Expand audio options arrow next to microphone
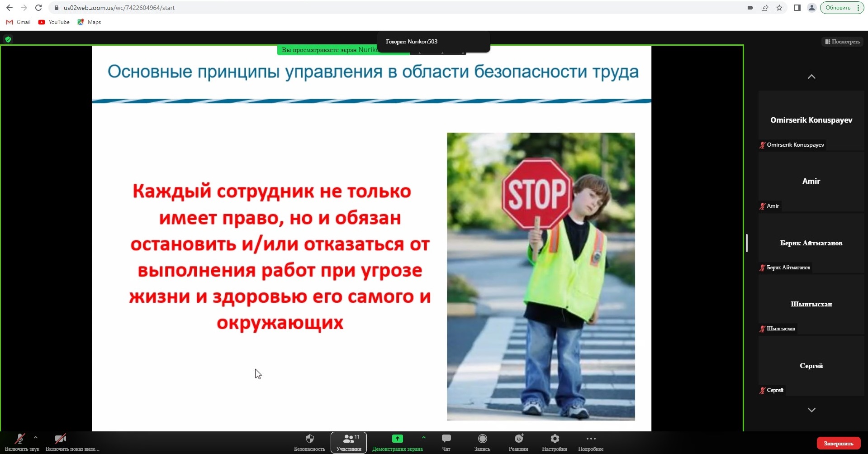Screen dimensions: 868x454 click(x=36, y=438)
